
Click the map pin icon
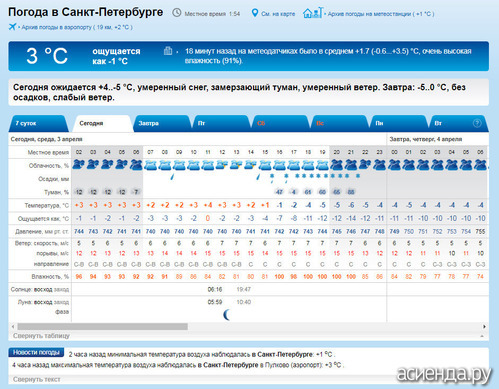(x=255, y=13)
